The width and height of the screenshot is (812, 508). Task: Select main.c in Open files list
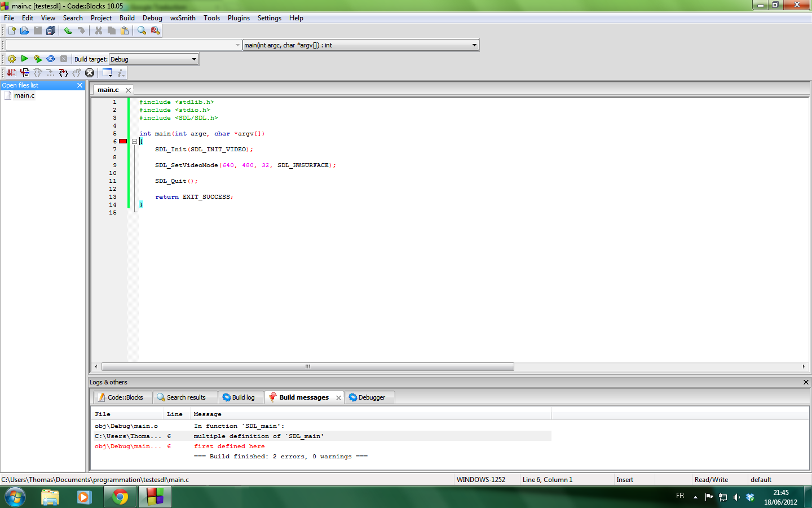tap(24, 95)
